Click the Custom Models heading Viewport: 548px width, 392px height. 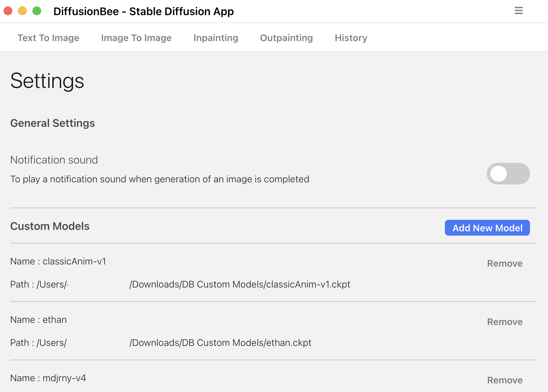[x=50, y=226]
